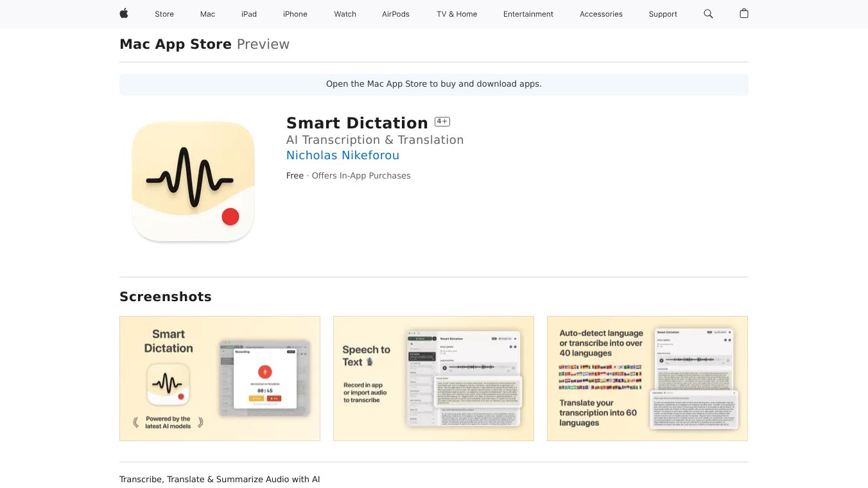
Task: Open the shopping bag icon
Action: (x=744, y=13)
